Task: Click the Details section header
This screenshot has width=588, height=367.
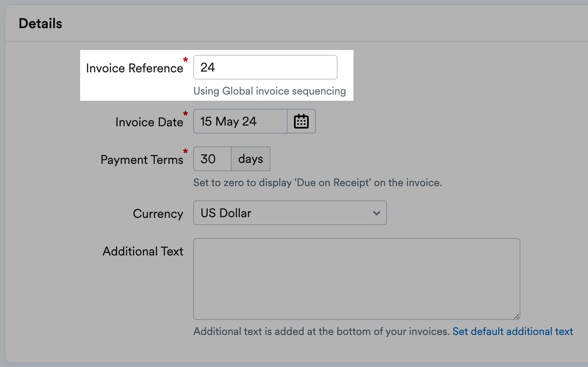Action: tap(40, 23)
